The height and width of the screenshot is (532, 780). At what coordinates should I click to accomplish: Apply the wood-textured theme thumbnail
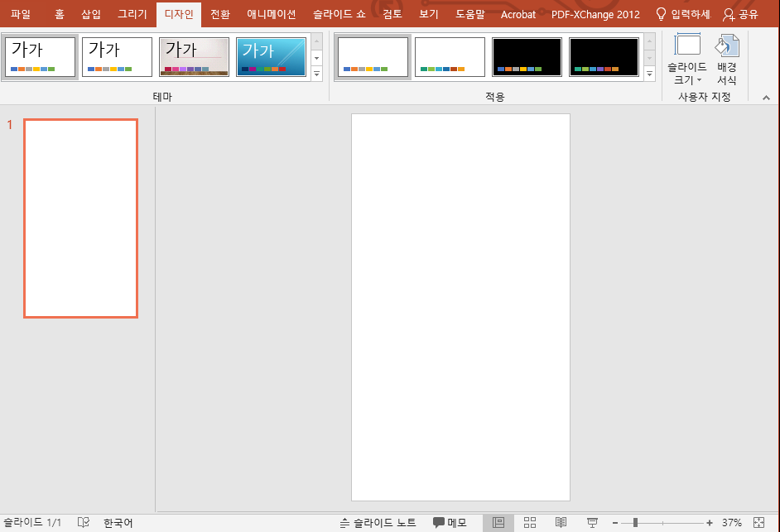tap(194, 57)
